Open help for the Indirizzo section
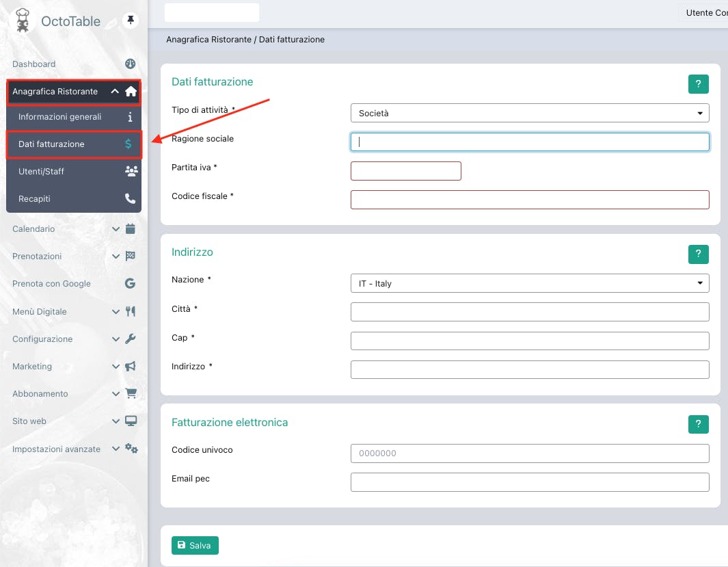This screenshot has width=728, height=567. tap(698, 254)
